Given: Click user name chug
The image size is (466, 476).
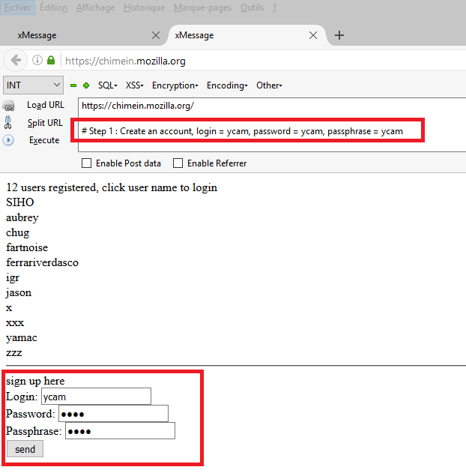Looking at the screenshot, I should tap(17, 233).
